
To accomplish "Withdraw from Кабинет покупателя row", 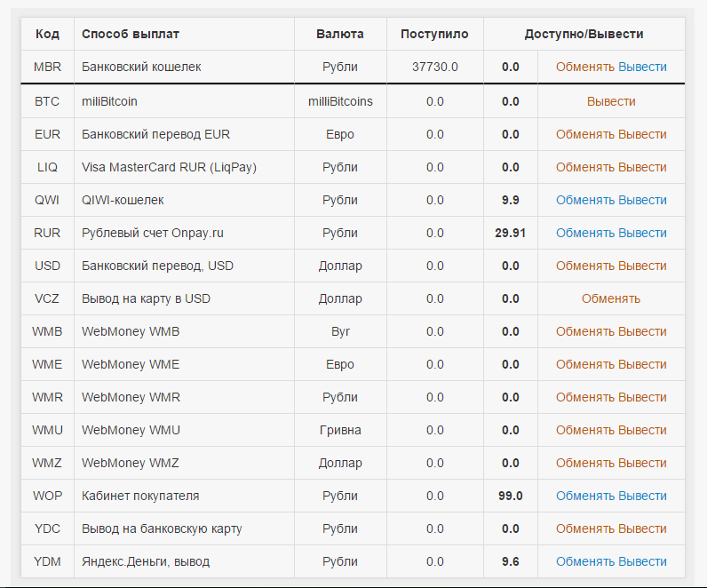I will (x=642, y=496).
